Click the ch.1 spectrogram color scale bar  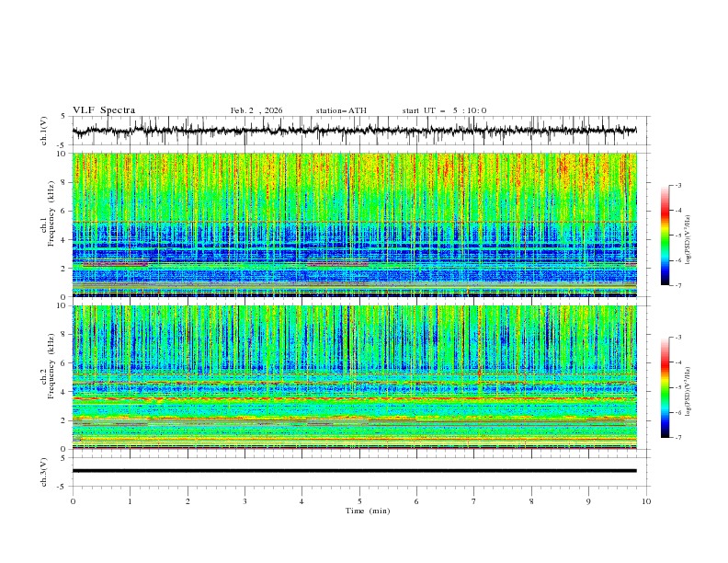tap(665, 235)
